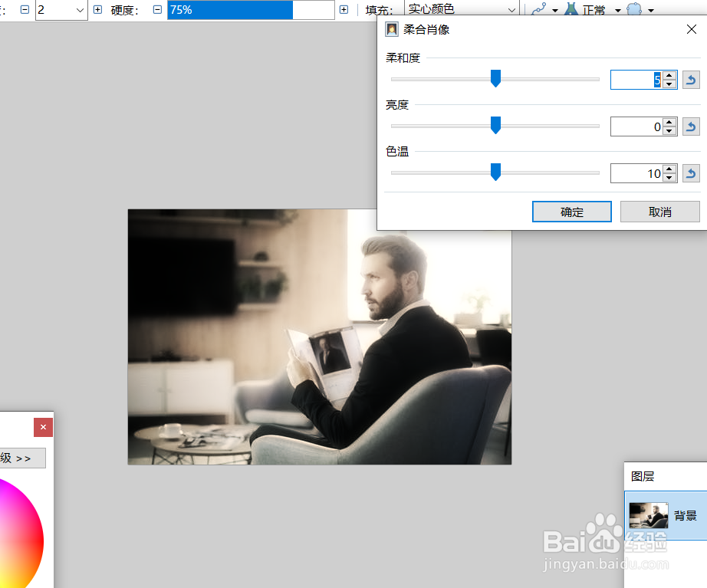The height and width of the screenshot is (588, 707).
Task: Click the 柔和度 slider handle
Action: pyautogui.click(x=495, y=78)
